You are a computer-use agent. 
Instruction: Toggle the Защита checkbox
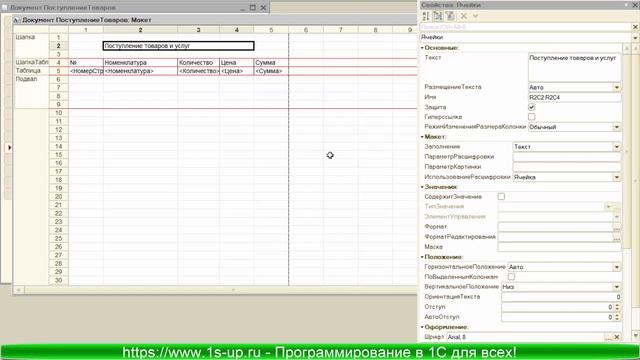tap(531, 107)
